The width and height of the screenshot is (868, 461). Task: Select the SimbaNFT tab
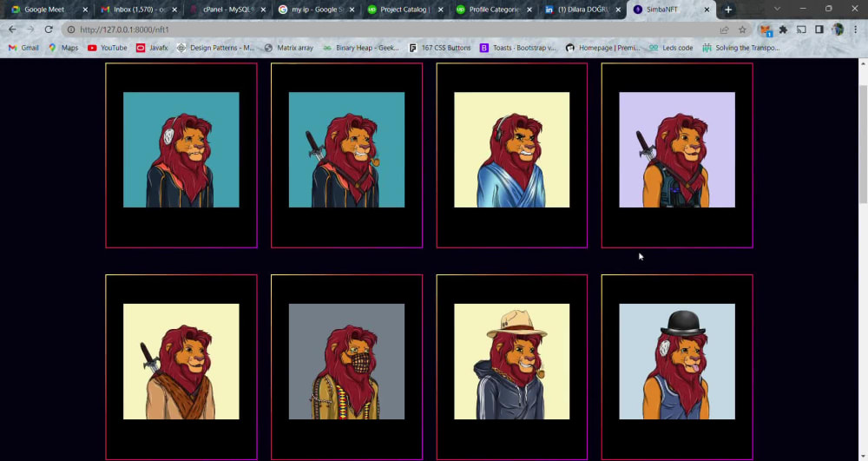point(670,10)
